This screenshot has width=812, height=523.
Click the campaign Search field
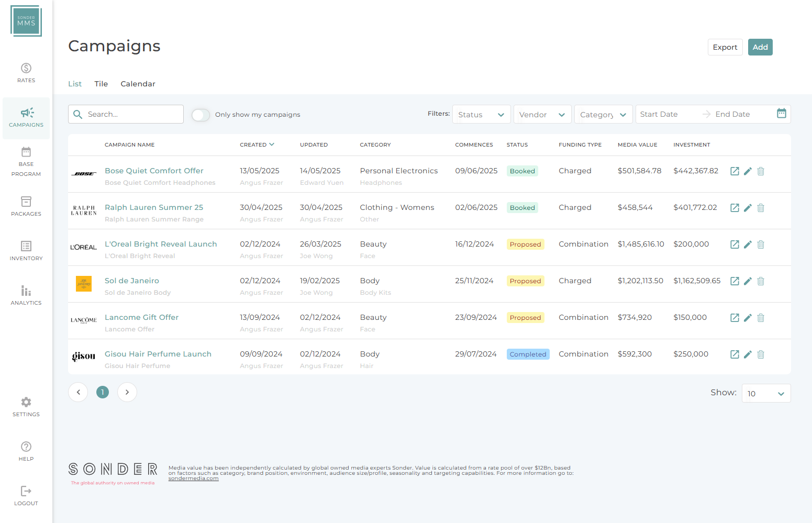tap(126, 114)
